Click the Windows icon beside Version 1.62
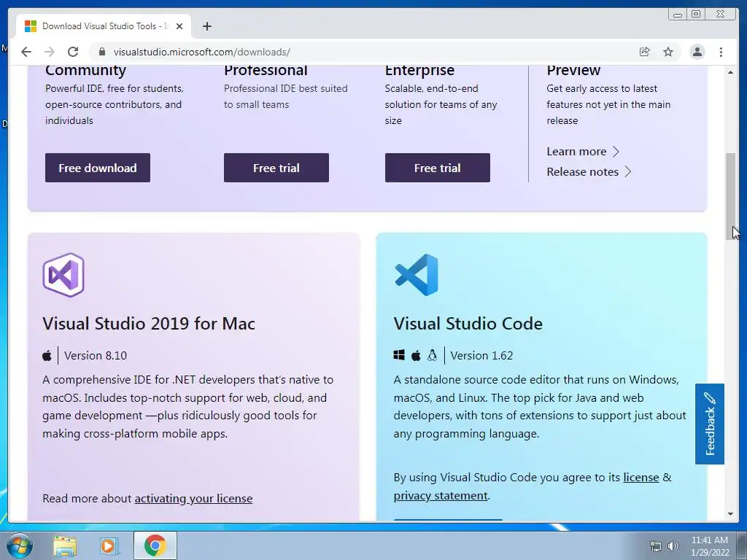Viewport: 747px width, 560px height. pyautogui.click(x=399, y=355)
